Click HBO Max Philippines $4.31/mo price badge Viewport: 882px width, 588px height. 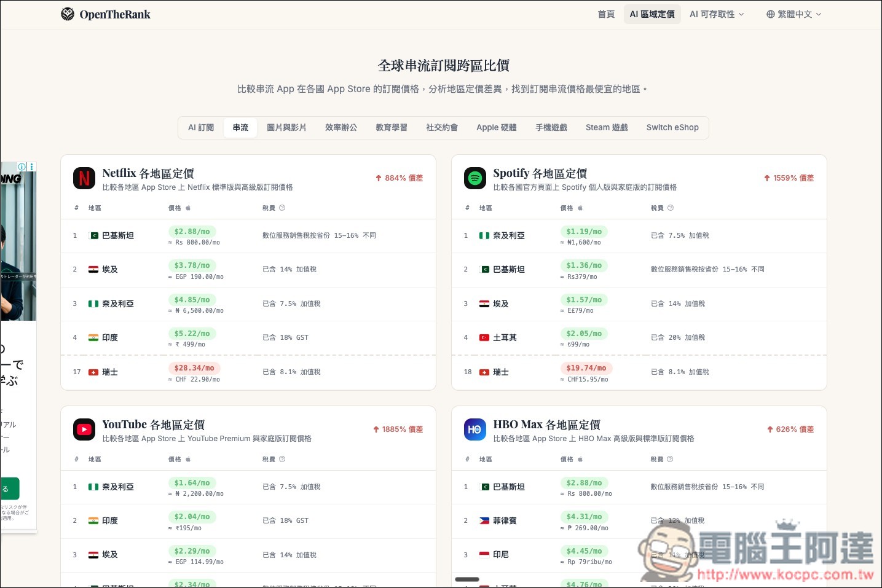pos(584,517)
